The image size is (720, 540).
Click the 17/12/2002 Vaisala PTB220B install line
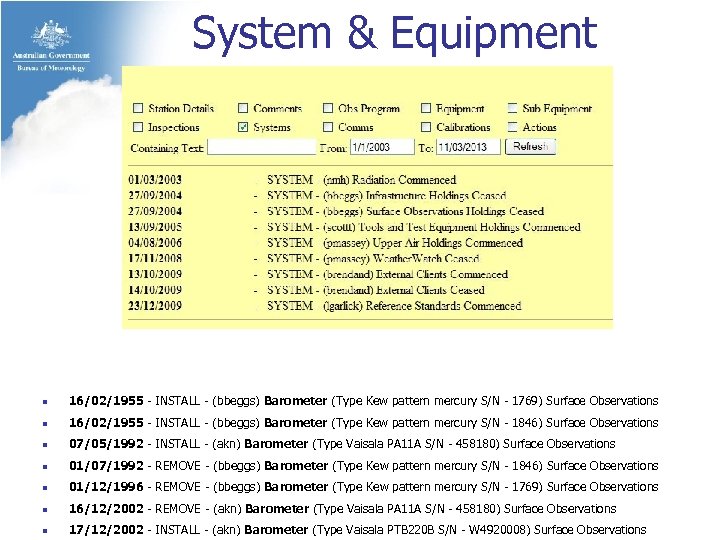coord(358,530)
